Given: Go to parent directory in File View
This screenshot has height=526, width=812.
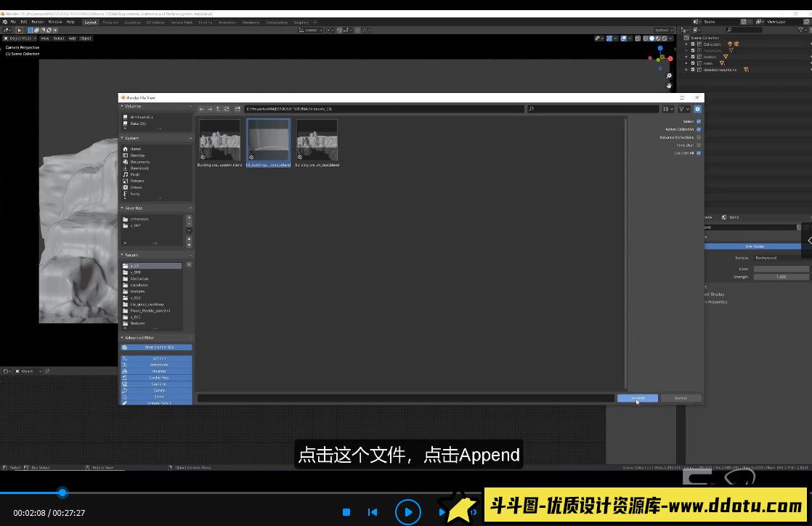Looking at the screenshot, I should (218, 109).
